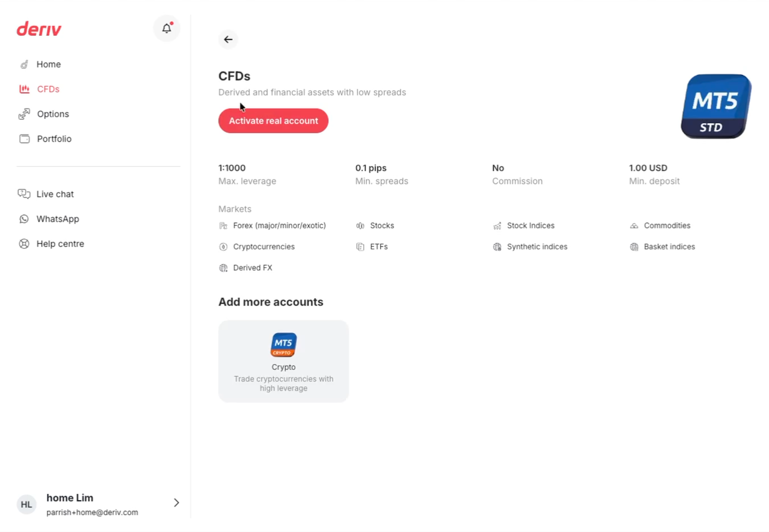Click the parrish+home@deriv.com email
This screenshot has width=769, height=532.
[92, 512]
